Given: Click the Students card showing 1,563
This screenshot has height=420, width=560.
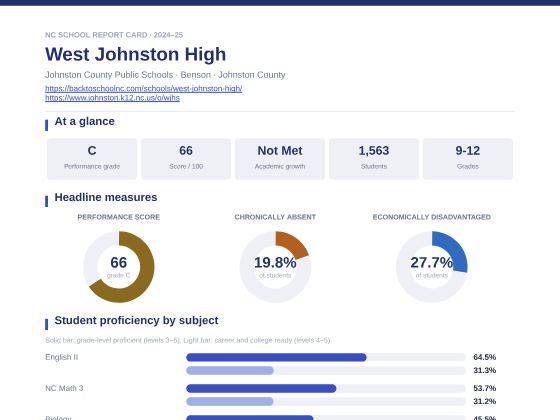Looking at the screenshot, I should (374, 159).
